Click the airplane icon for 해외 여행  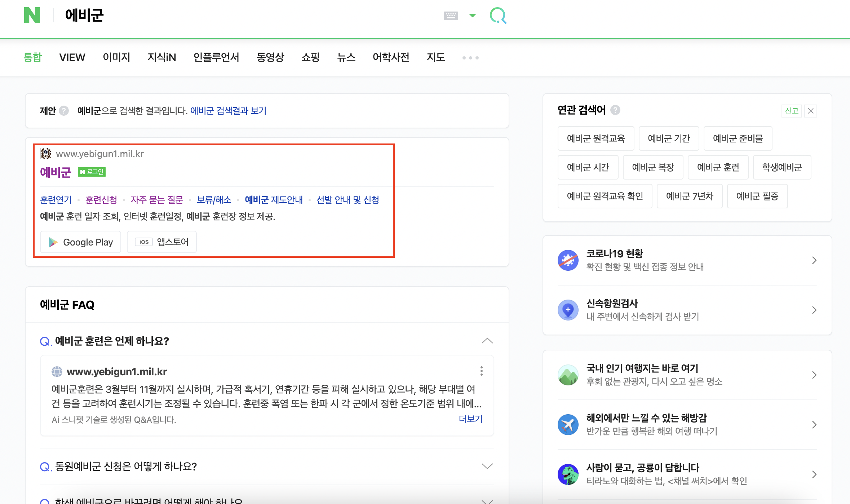(568, 424)
